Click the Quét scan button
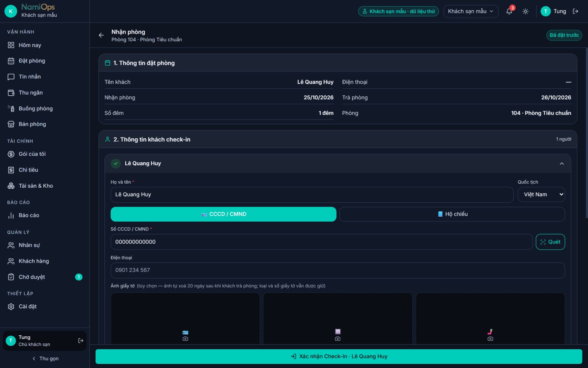Image resolution: width=588 pixels, height=368 pixels. pyautogui.click(x=550, y=242)
